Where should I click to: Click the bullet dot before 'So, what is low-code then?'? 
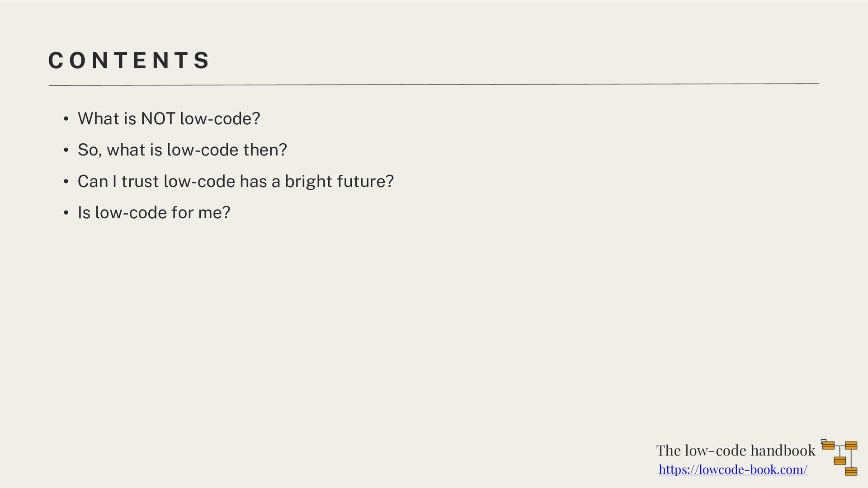tap(66, 150)
